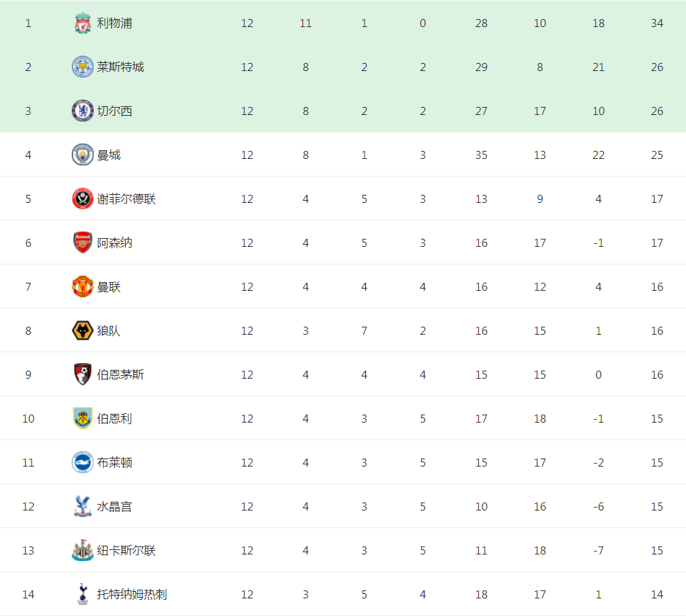The height and width of the screenshot is (616, 686).
Task: Click the Manchester United badge icon
Action: pyautogui.click(x=82, y=286)
